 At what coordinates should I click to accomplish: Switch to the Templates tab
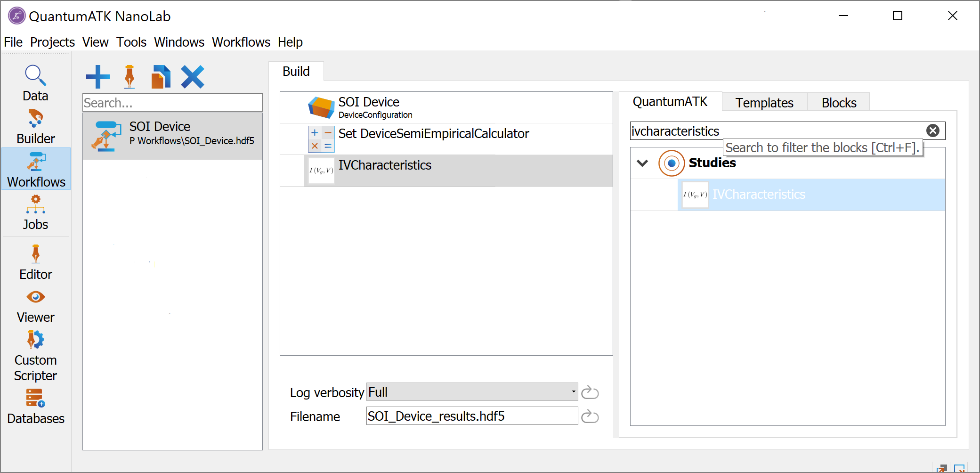[764, 102]
